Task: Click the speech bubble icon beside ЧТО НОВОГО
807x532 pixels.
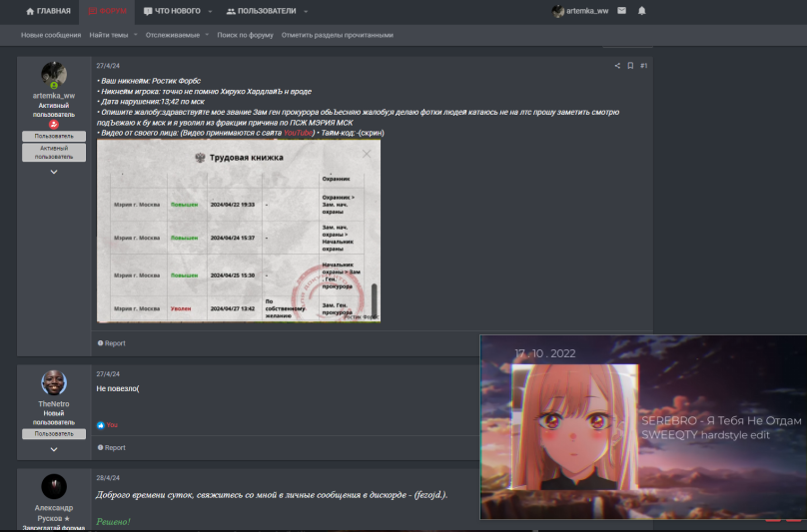Action: 148,11
